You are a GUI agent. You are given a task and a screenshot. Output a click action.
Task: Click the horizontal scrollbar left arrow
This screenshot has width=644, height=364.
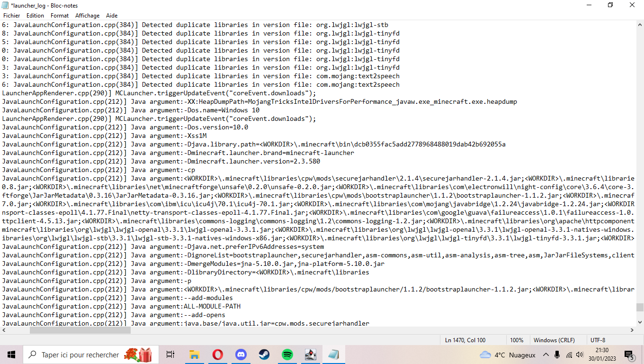(x=4, y=330)
